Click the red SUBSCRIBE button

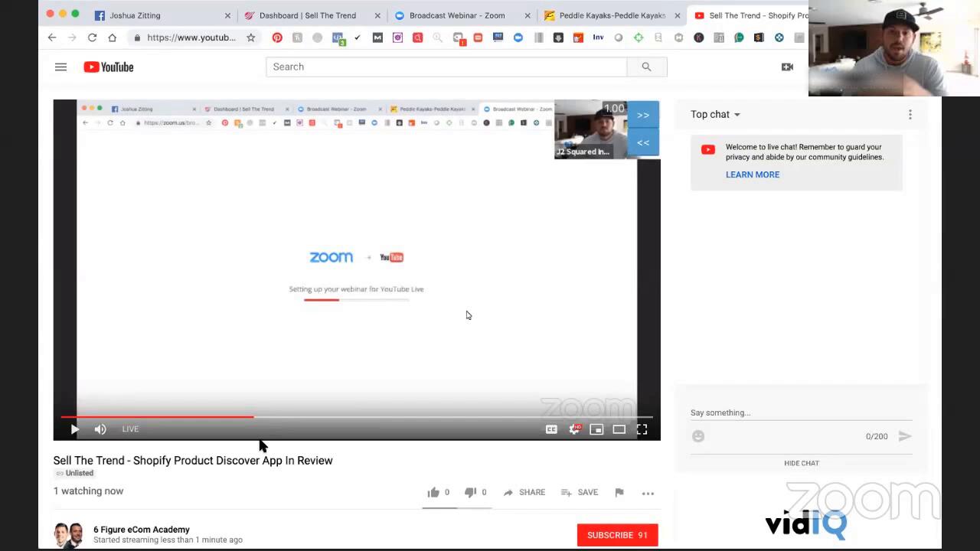617,535
